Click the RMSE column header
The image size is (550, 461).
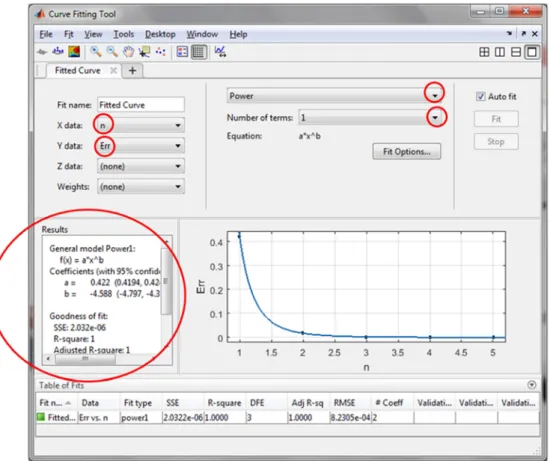[350, 403]
